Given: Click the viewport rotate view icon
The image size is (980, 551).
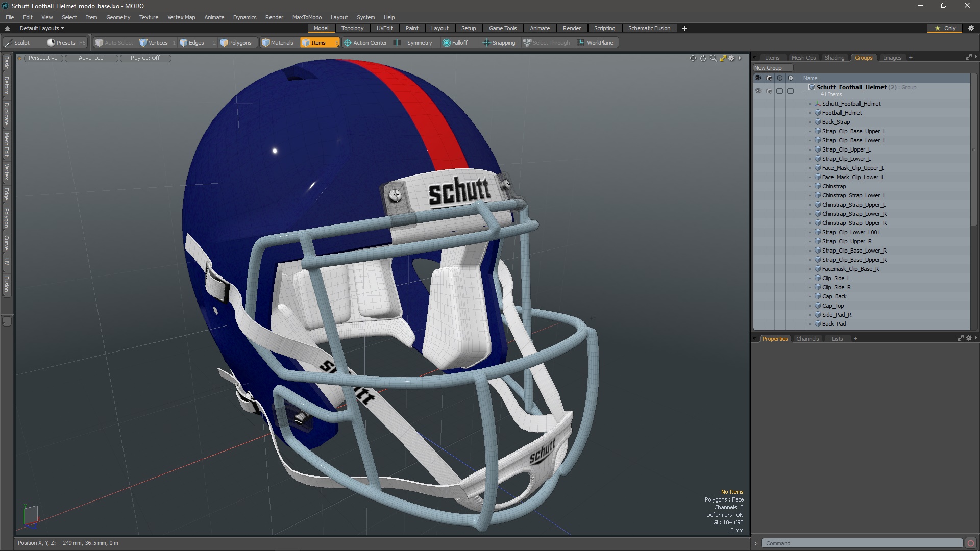Looking at the screenshot, I should pos(703,58).
